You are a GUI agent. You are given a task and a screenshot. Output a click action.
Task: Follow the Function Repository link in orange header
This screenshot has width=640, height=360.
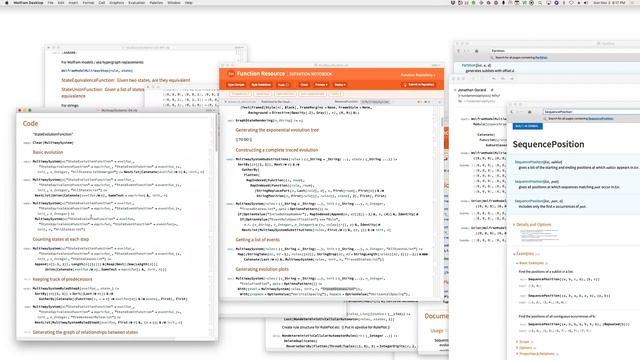pos(417,75)
